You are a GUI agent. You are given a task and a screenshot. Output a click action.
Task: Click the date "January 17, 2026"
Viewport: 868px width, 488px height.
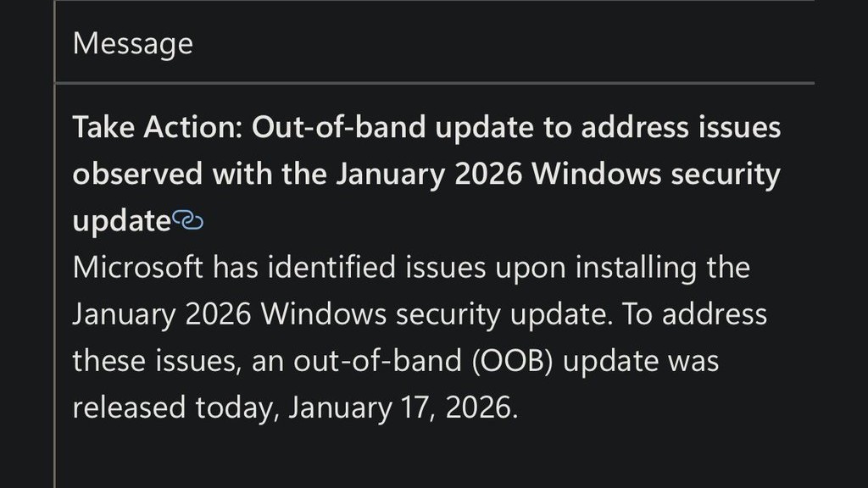coord(401,408)
